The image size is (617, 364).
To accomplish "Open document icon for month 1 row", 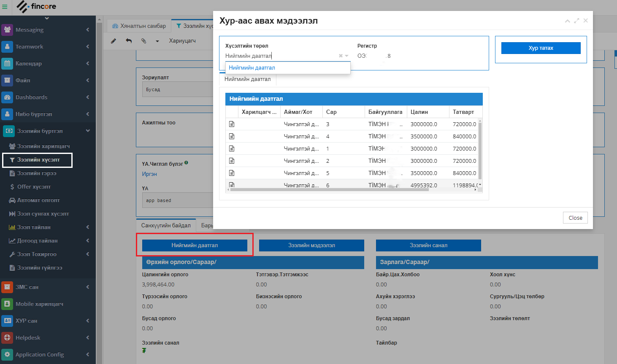I will (x=232, y=148).
